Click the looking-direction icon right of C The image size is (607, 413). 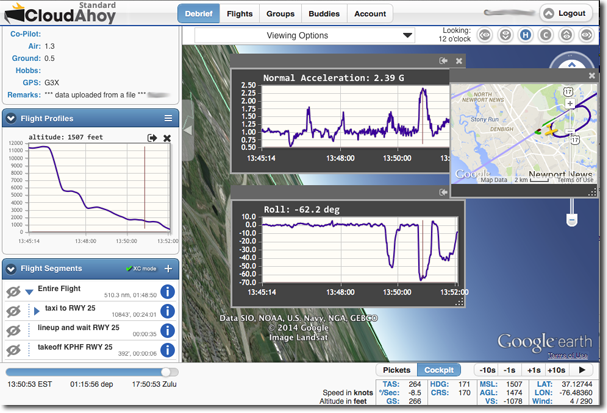566,35
